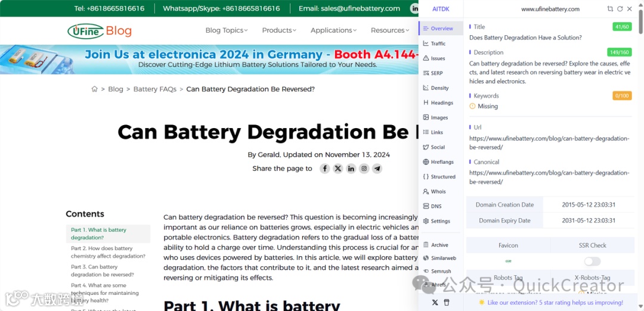Open the Semrush icon

(426, 271)
